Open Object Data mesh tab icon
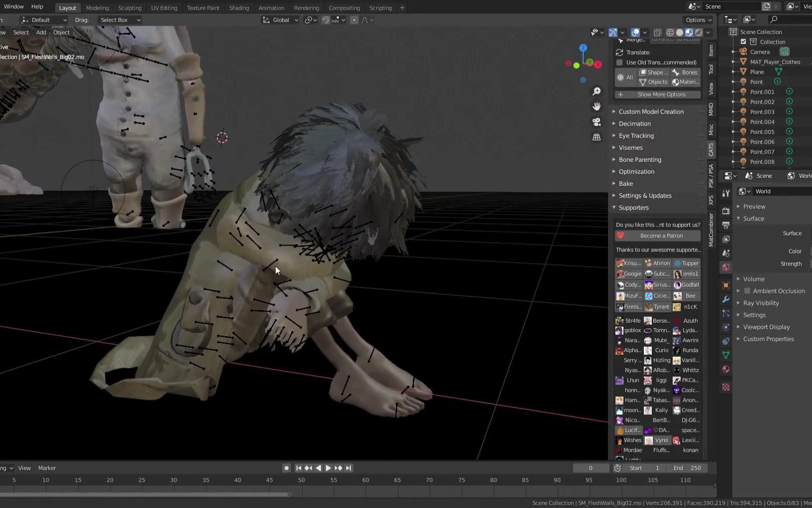Image resolution: width=812 pixels, height=508 pixels. point(726,355)
